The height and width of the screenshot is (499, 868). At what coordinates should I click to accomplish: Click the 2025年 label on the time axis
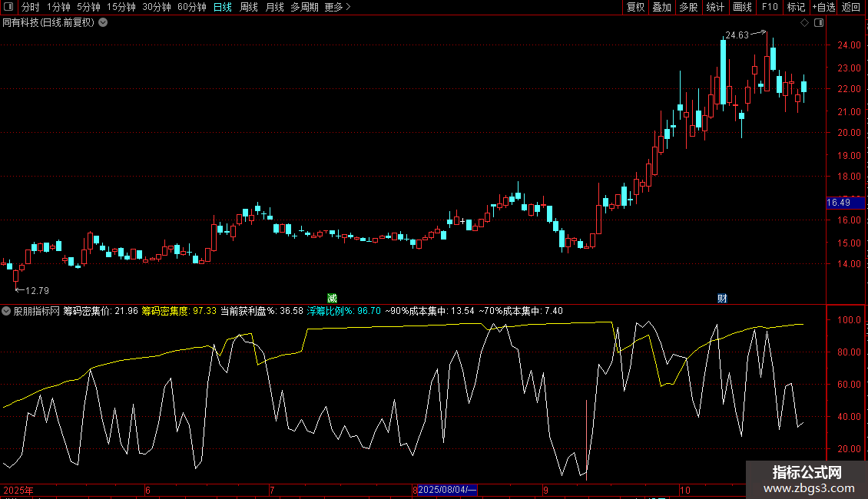coord(18,490)
